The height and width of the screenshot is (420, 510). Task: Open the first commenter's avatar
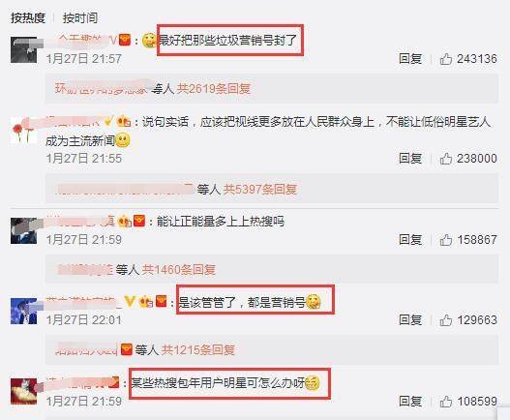(24, 49)
